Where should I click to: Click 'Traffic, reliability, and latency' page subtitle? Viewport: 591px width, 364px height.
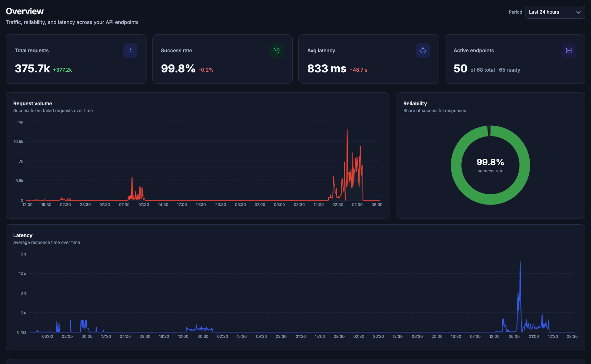click(72, 22)
